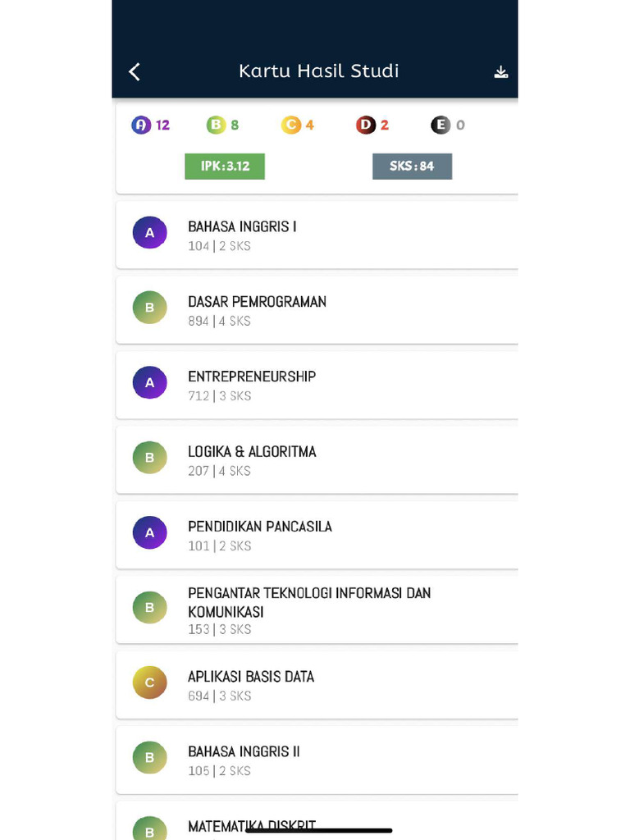
Task: Click the C grade badge for Aplikasi Basis Data
Action: [x=149, y=682]
